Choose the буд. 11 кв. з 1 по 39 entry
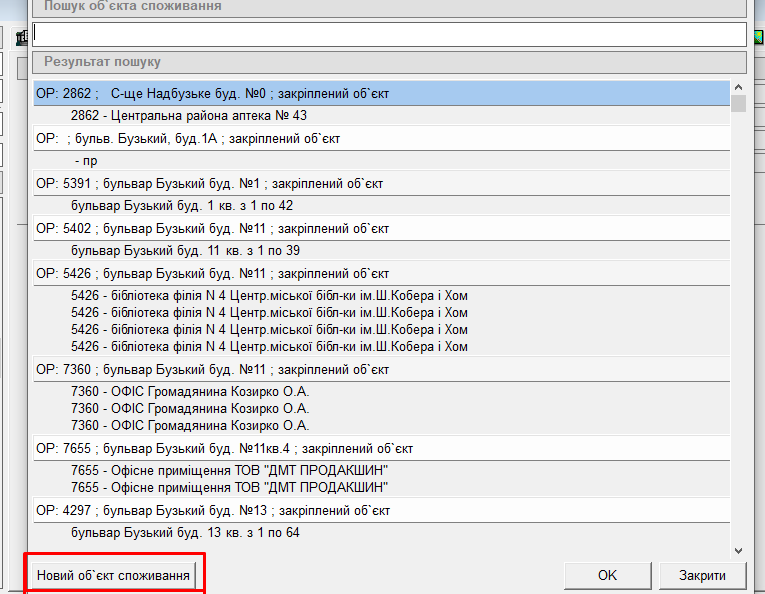This screenshot has height=594, width=765. 185,250
